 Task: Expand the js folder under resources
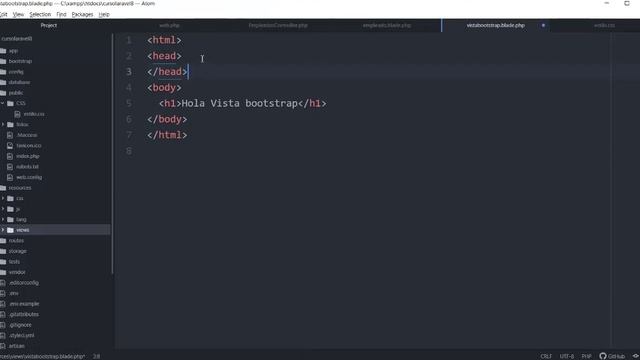[x=3, y=209]
